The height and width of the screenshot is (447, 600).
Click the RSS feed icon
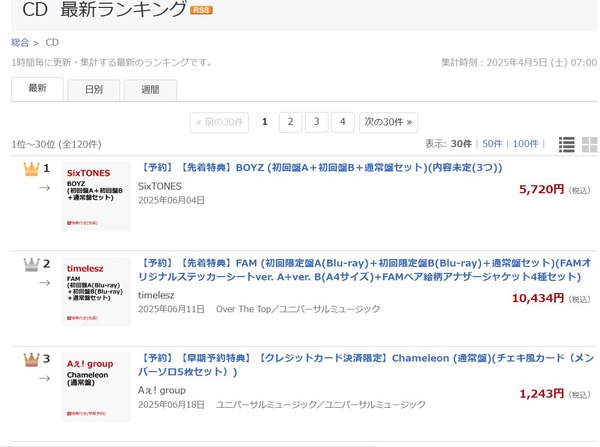pos(201,11)
